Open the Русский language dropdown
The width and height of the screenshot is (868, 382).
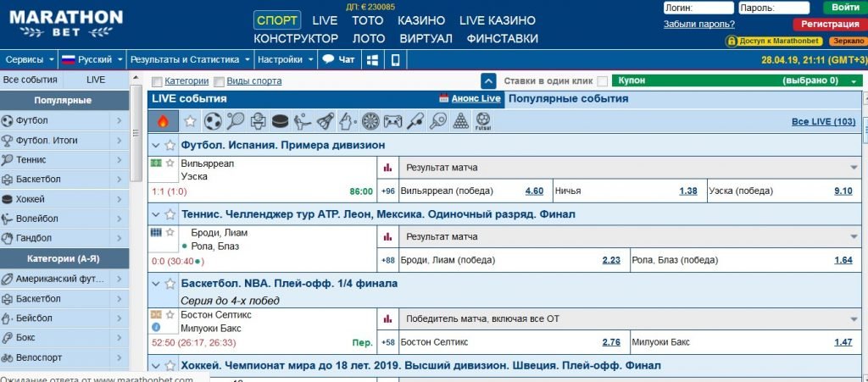tap(92, 59)
